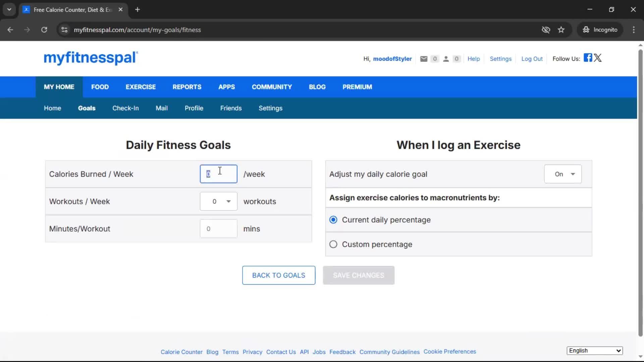Open the Jobs footer link

[319, 352]
